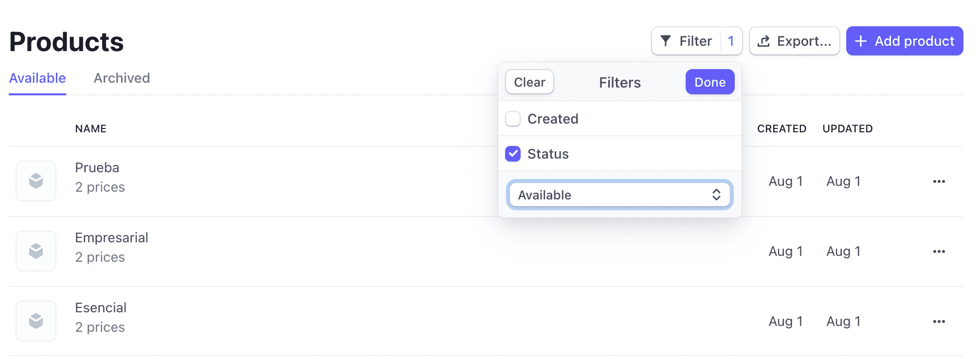Open the overflow menu for Prueba

[939, 180]
